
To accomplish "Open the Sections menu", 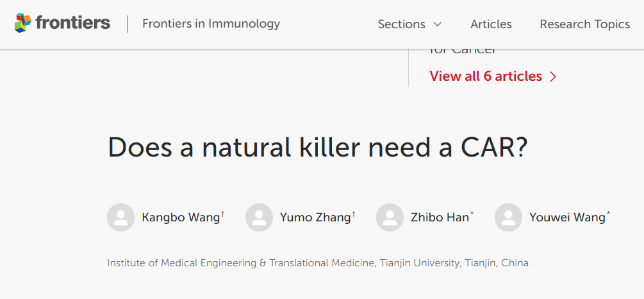I will [x=409, y=24].
